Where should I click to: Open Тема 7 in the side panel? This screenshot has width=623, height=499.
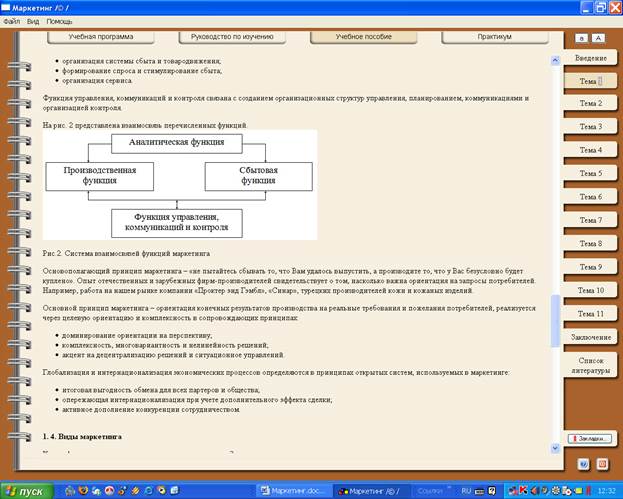(x=590, y=220)
